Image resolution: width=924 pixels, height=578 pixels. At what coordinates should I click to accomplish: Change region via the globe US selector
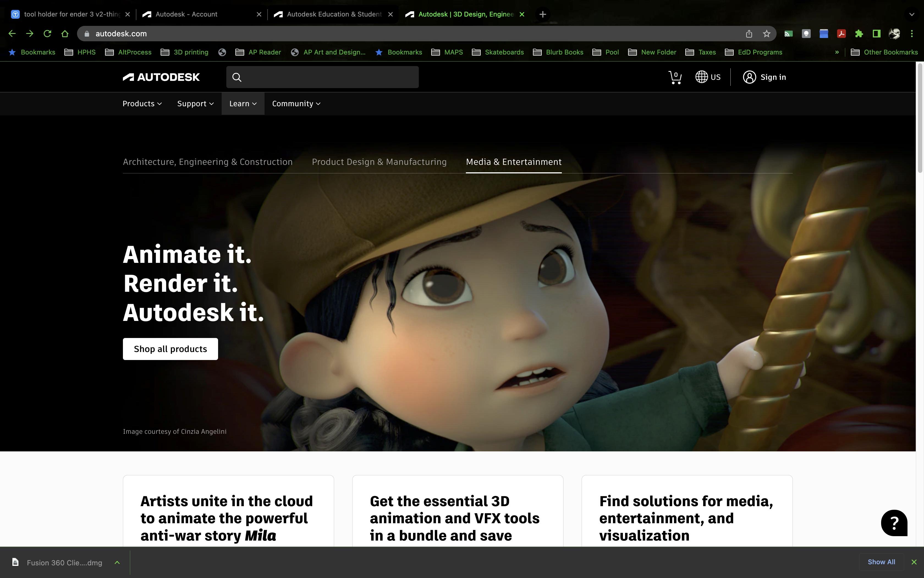pos(708,77)
